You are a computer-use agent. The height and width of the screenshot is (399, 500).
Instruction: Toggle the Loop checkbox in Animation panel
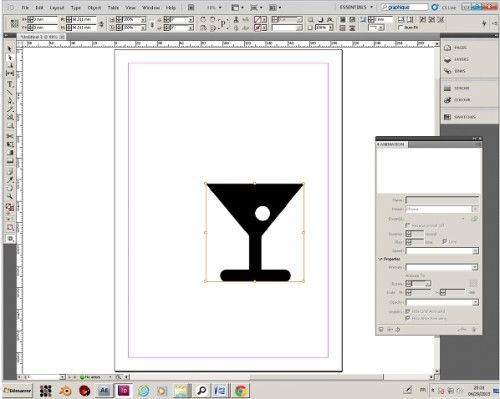pyautogui.click(x=444, y=241)
